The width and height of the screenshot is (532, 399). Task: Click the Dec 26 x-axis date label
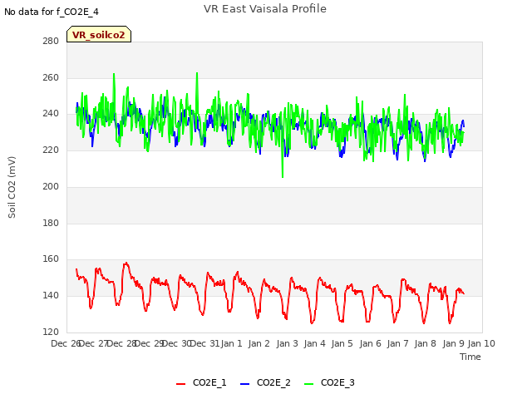pyautogui.click(x=66, y=343)
